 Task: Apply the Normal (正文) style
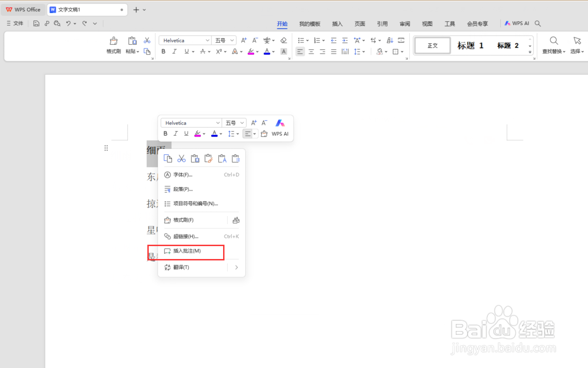pyautogui.click(x=432, y=45)
